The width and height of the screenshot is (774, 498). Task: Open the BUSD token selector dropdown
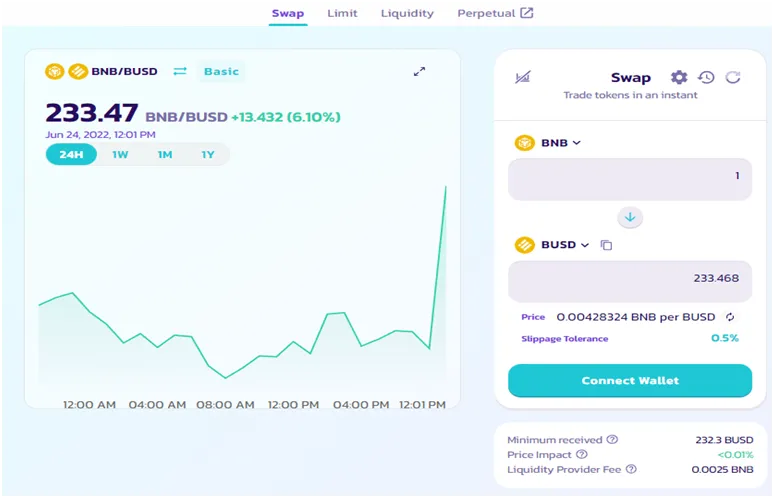[552, 245]
